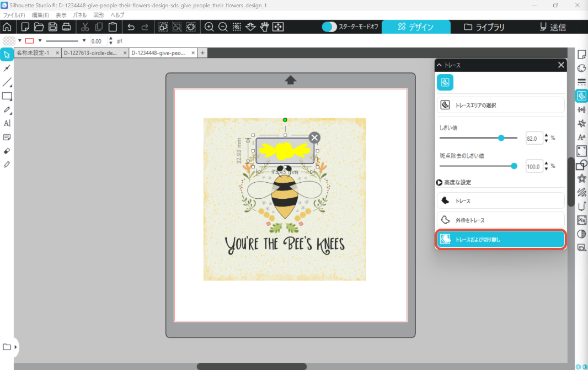Select the Knife tool

click(7, 165)
